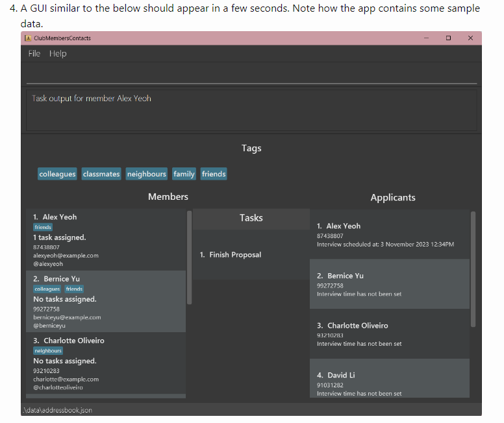This screenshot has height=423, width=504.
Task: Select the colleagues tag
Action: pos(57,174)
